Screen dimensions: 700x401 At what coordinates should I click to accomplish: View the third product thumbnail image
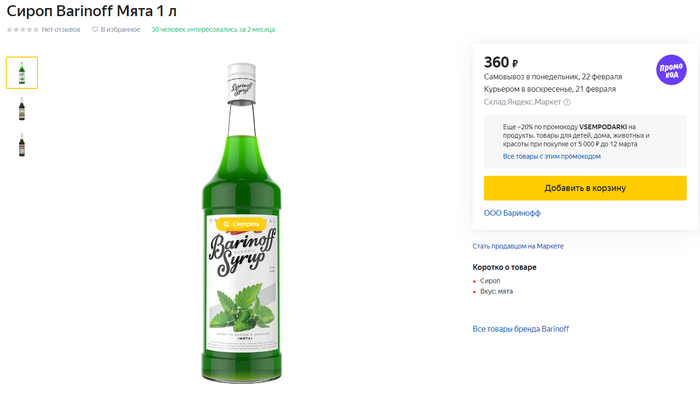click(22, 145)
